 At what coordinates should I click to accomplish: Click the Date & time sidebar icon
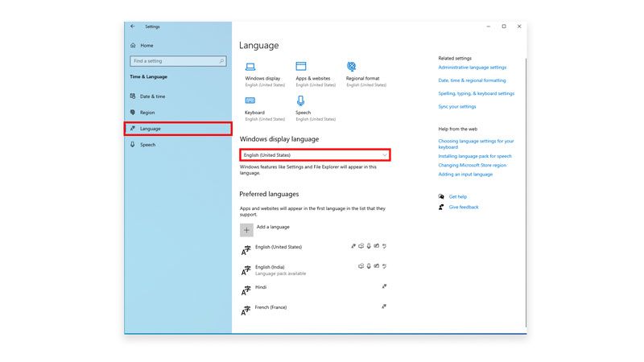pos(133,96)
